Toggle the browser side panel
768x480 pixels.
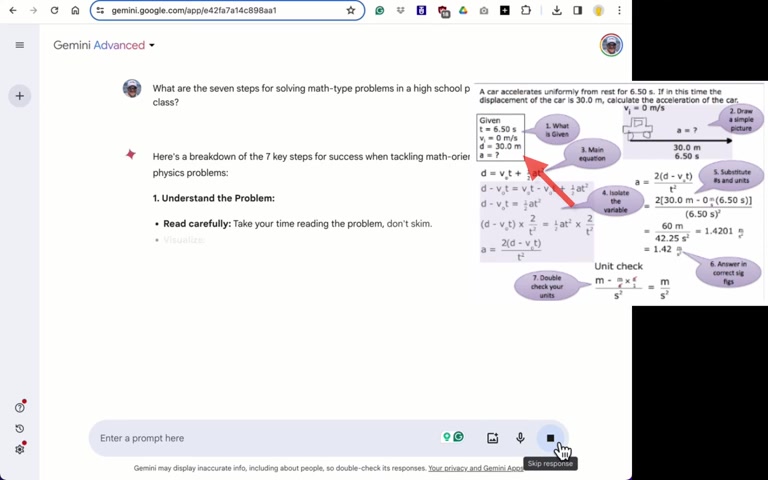(577, 10)
